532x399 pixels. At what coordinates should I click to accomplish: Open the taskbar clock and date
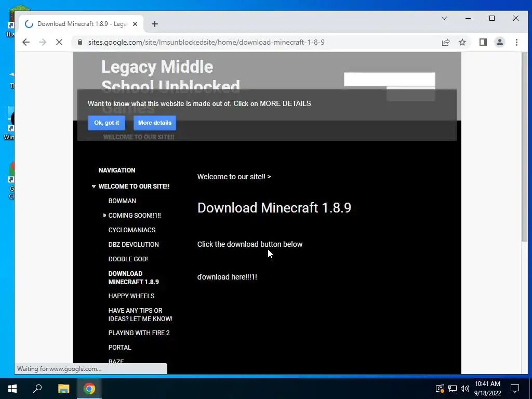click(487, 389)
